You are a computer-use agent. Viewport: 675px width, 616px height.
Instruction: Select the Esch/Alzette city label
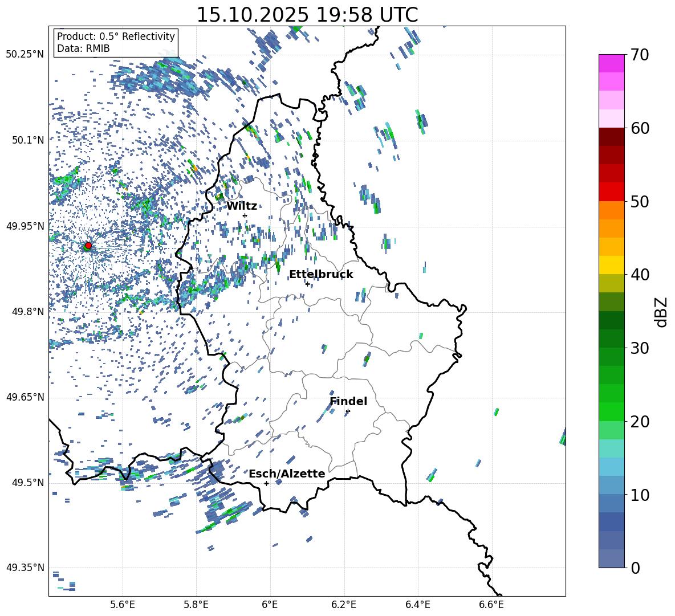point(287,474)
